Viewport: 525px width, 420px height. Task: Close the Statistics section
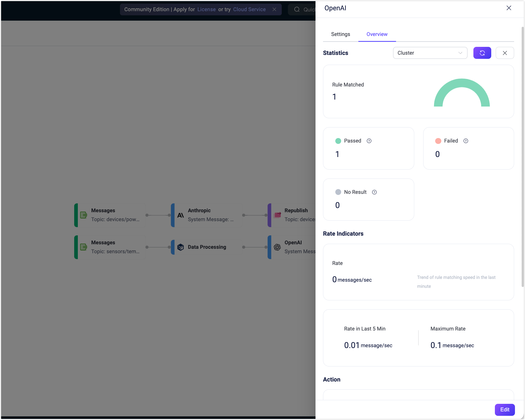tap(505, 53)
